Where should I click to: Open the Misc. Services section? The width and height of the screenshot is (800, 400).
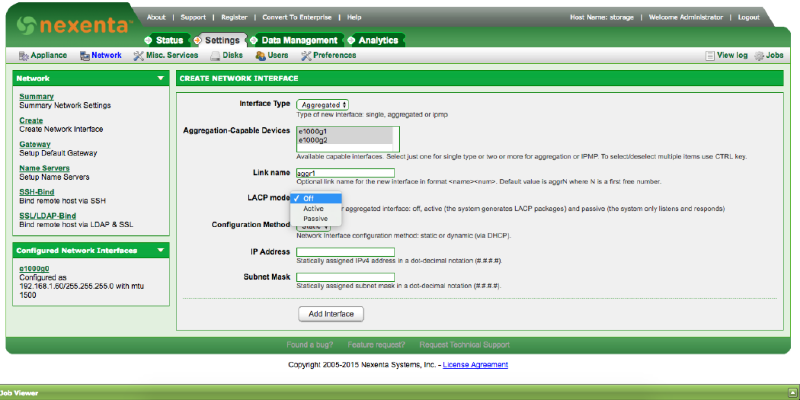[x=165, y=55]
